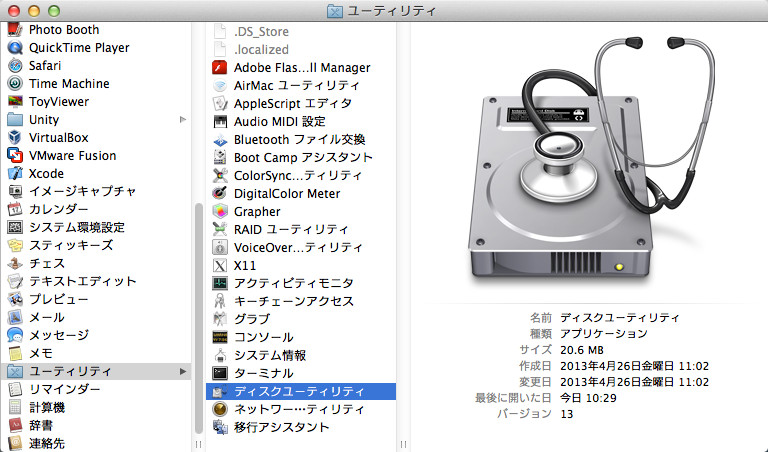The image size is (768, 452).
Task: Click the Grapher icon
Action: (219, 212)
